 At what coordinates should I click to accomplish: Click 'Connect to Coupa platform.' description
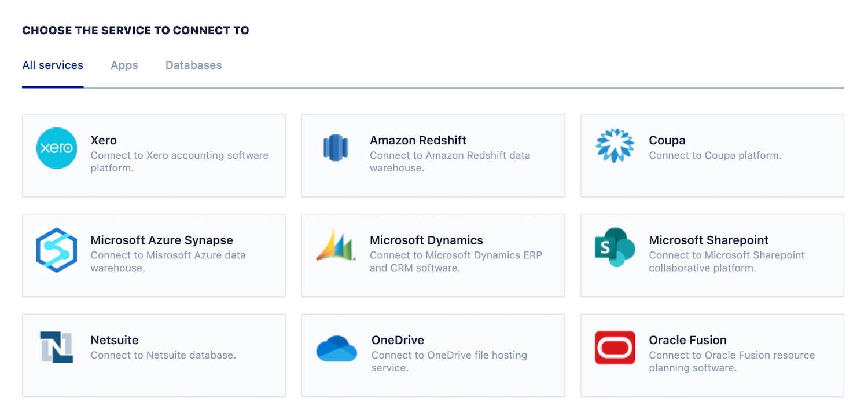715,155
